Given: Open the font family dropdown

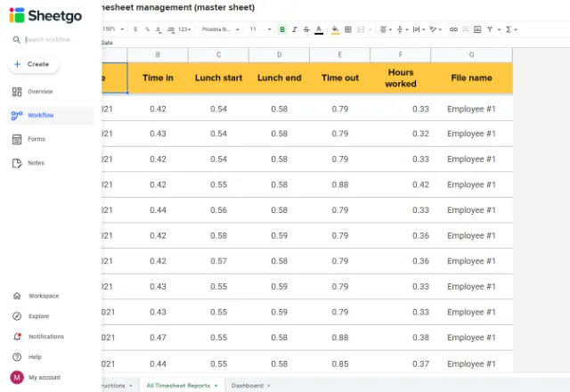Looking at the screenshot, I should (x=219, y=29).
